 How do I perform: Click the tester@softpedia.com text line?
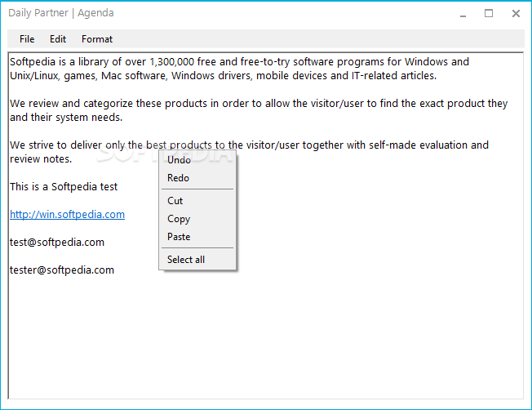62,270
